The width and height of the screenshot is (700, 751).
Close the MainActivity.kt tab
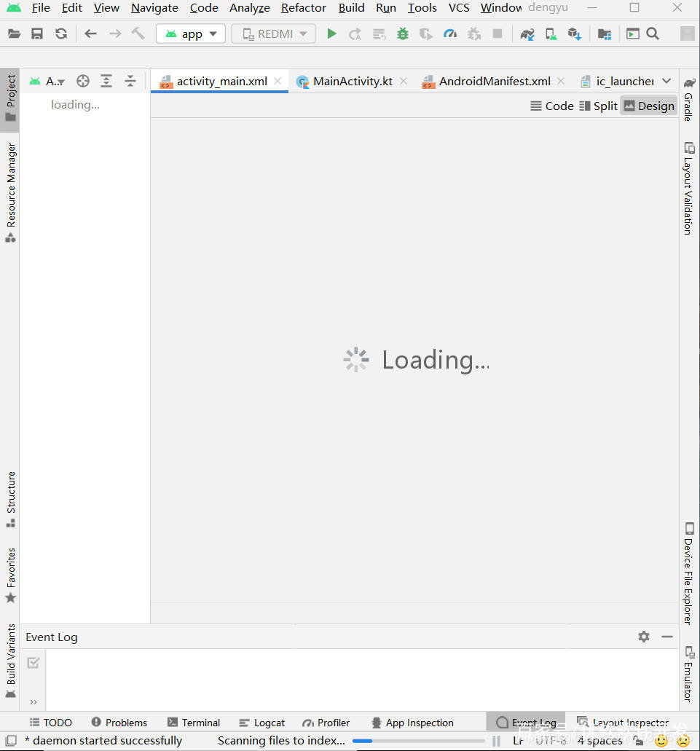coord(404,81)
